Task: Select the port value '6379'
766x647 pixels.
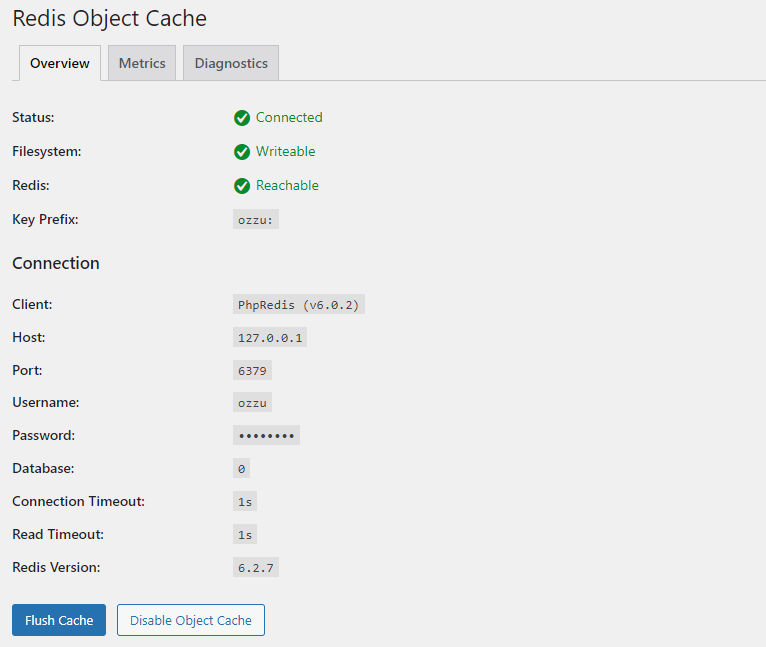Action: 252,370
